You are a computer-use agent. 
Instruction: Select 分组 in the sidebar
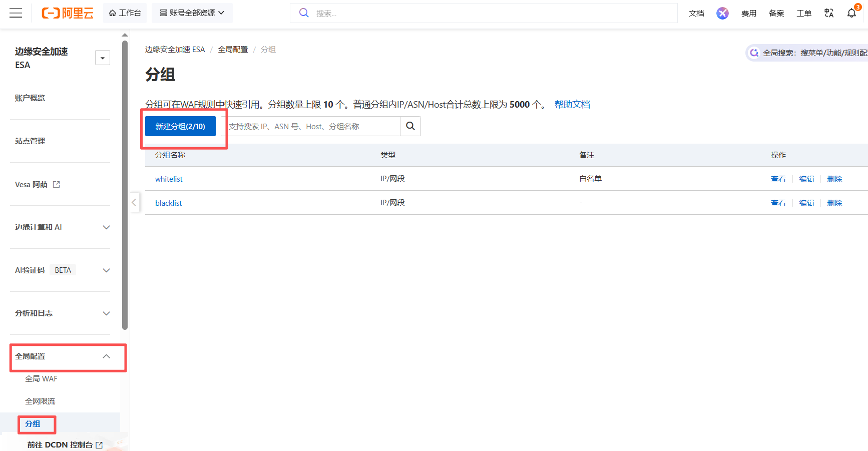[x=33, y=424]
